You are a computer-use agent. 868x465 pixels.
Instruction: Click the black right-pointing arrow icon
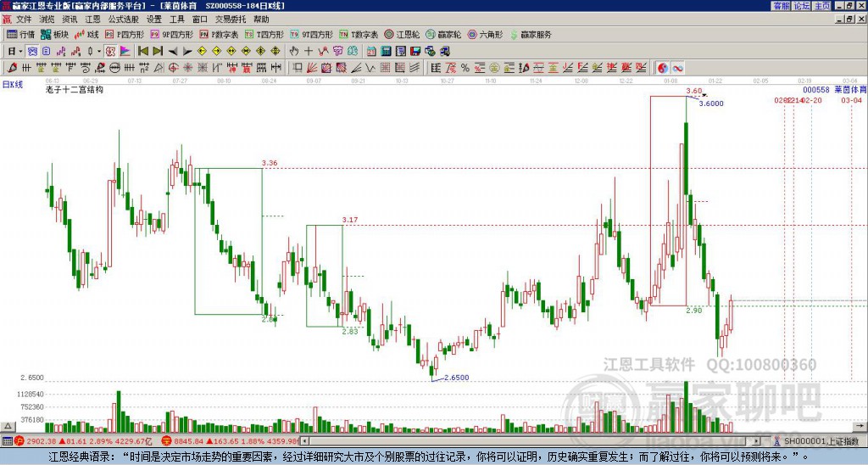click(187, 52)
